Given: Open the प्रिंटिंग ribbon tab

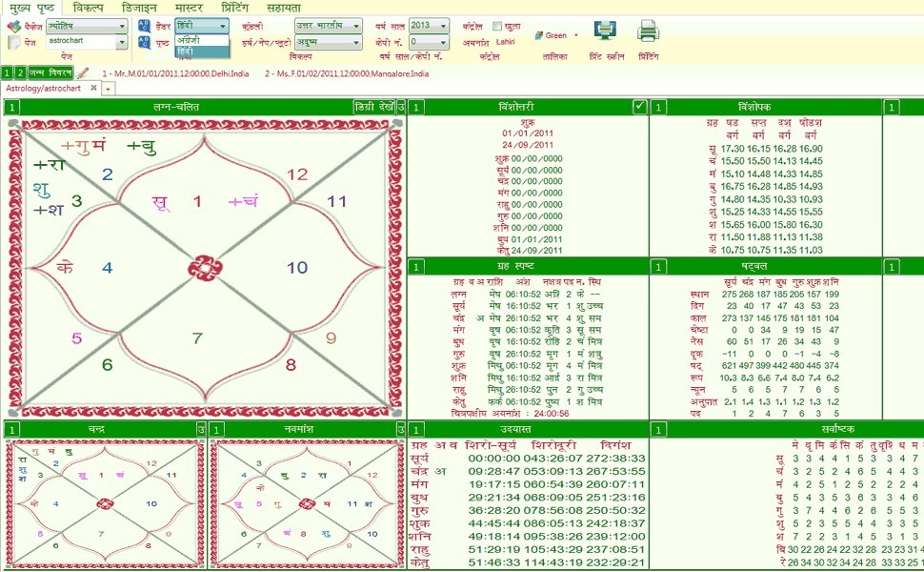Looking at the screenshot, I should click(x=234, y=8).
